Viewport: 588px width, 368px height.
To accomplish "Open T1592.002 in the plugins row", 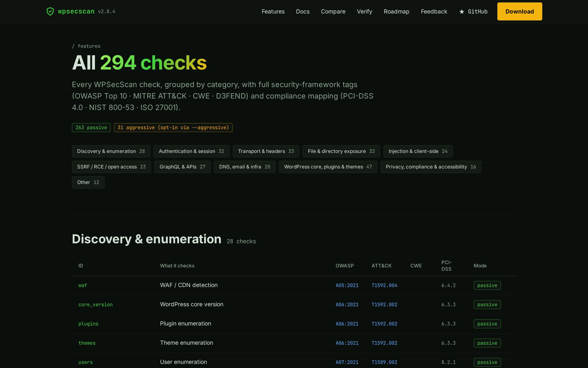I will 384,324.
